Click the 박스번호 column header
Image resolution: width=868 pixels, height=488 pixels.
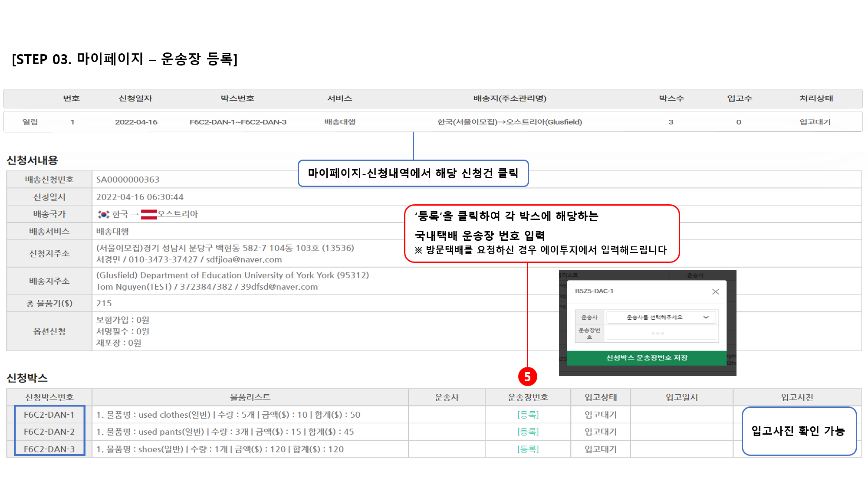tap(237, 98)
